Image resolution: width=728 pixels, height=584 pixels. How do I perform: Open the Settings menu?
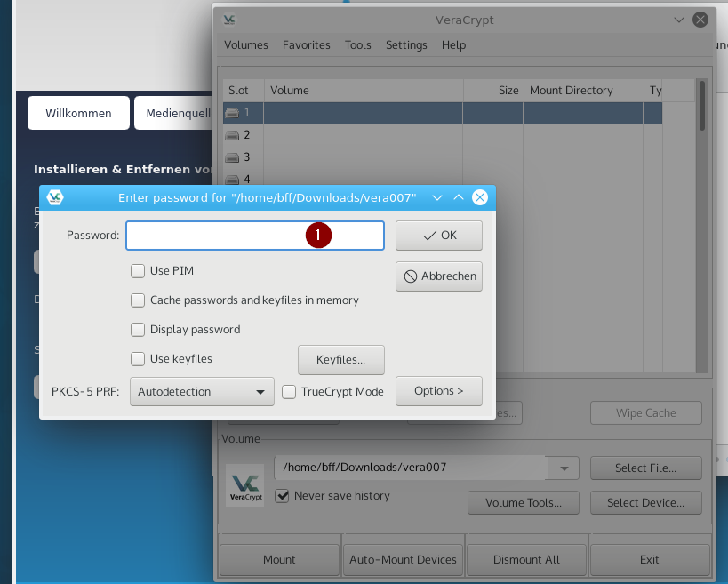point(406,45)
